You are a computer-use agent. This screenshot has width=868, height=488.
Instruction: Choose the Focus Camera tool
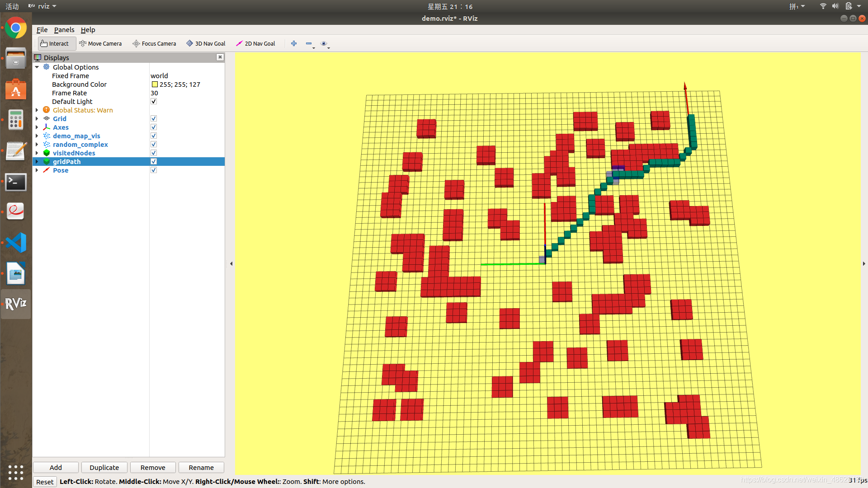pyautogui.click(x=154, y=43)
